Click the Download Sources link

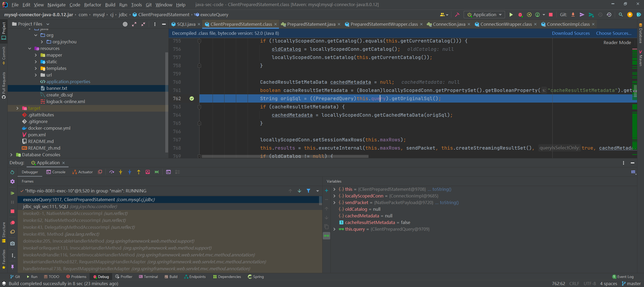(x=570, y=33)
